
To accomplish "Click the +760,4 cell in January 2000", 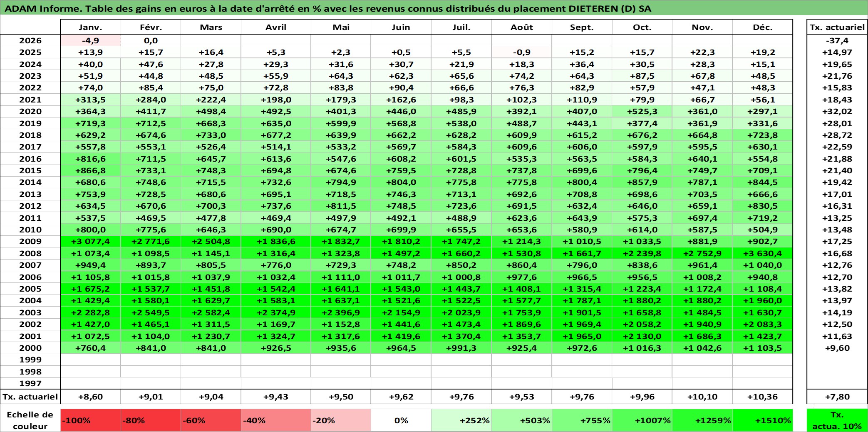I will (x=91, y=348).
